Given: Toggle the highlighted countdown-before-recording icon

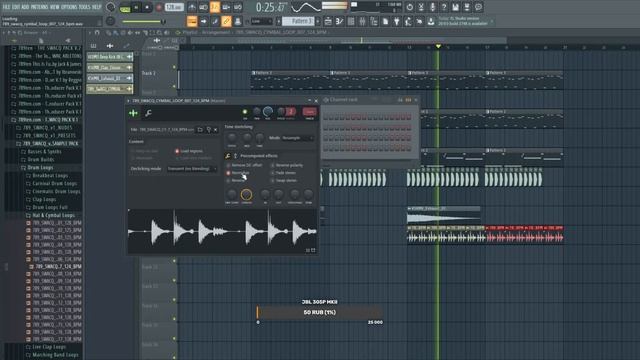Looking at the screenshot, I should 215,7.
